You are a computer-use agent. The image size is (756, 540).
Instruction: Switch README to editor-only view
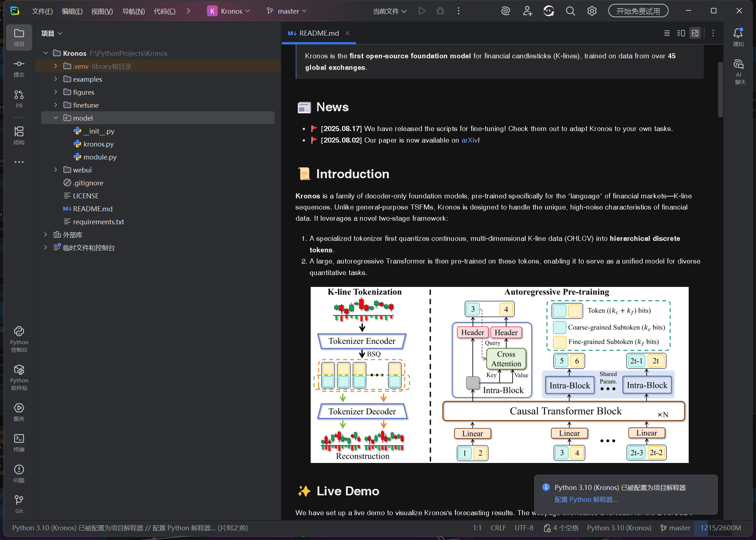click(x=667, y=33)
